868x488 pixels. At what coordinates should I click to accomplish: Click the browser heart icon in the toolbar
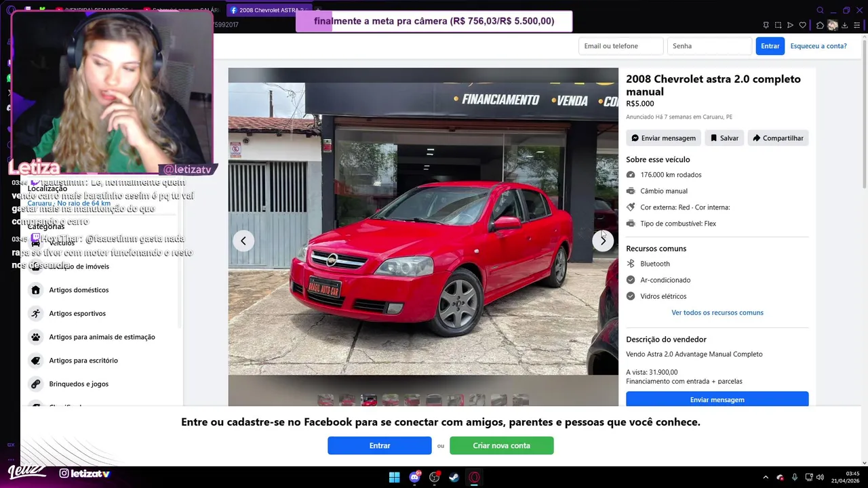802,25
